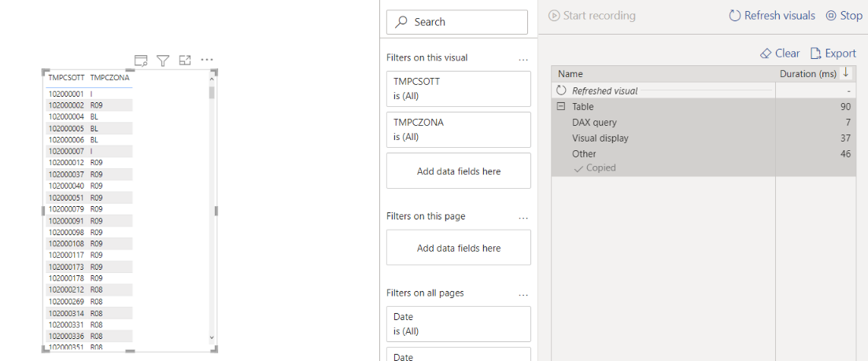Open ellipsis menu for Filters on all pages

pos(523,294)
